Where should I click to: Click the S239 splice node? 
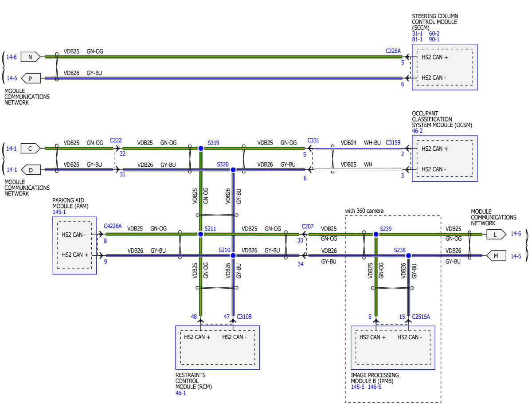pos(376,234)
